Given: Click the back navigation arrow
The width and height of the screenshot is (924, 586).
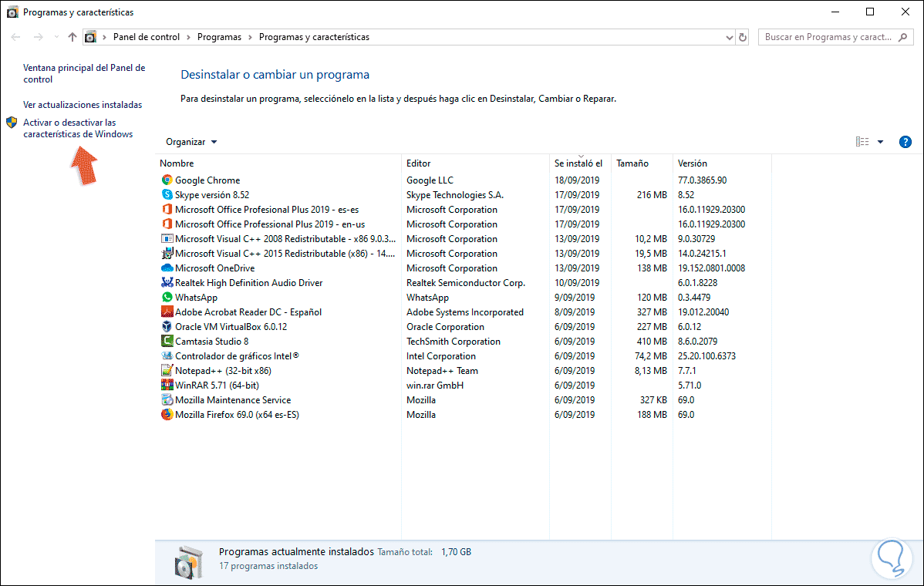Looking at the screenshot, I should point(16,37).
